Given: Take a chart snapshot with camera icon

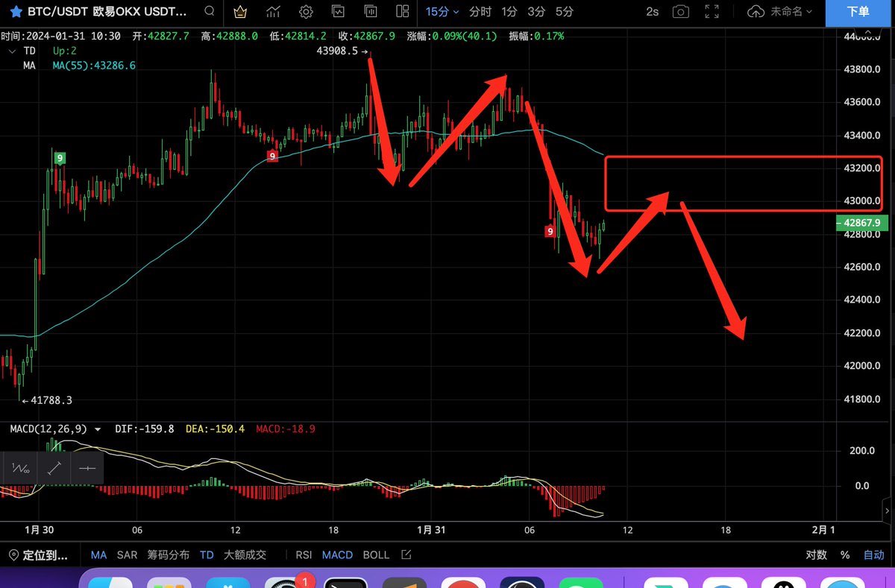Looking at the screenshot, I should 680,12.
